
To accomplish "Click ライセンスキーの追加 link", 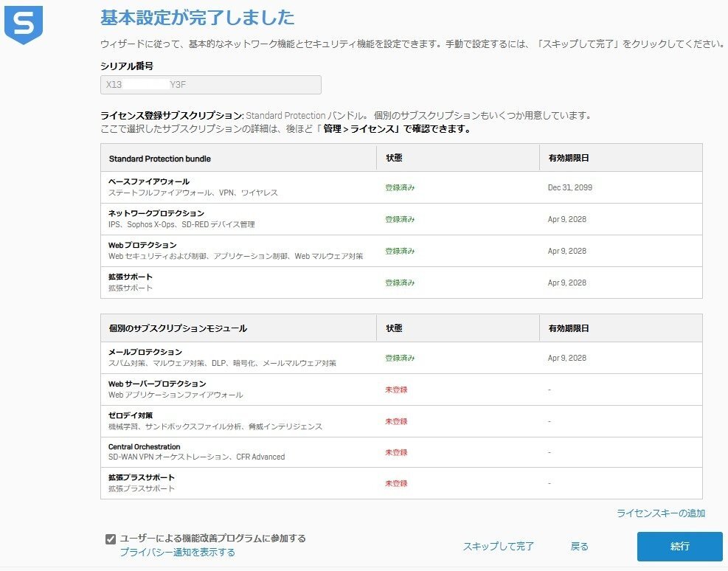I will pos(661,513).
